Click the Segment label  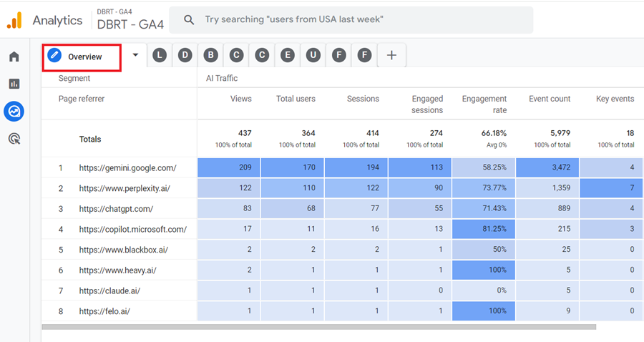(x=74, y=78)
